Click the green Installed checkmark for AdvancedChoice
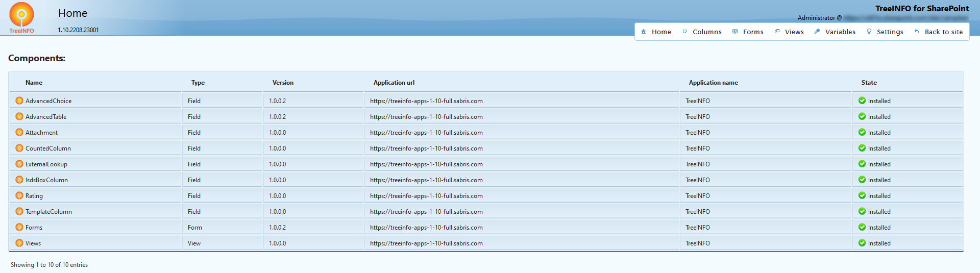 (862, 101)
